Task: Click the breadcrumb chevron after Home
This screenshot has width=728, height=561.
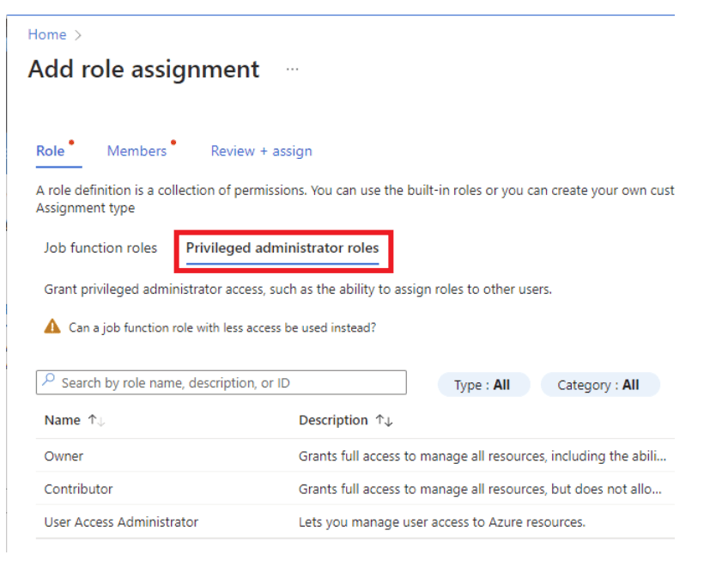Action: click(78, 35)
